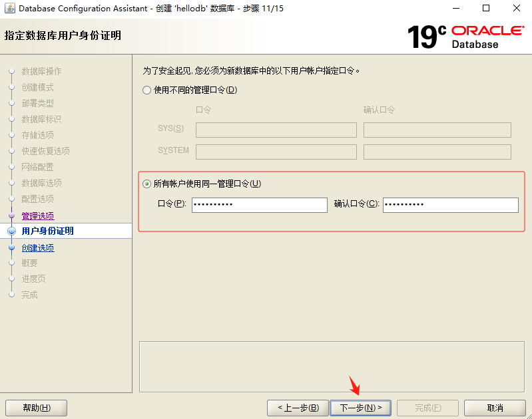The height and width of the screenshot is (419, 532).
Task: Click the 口令(P) password field
Action: (x=260, y=205)
